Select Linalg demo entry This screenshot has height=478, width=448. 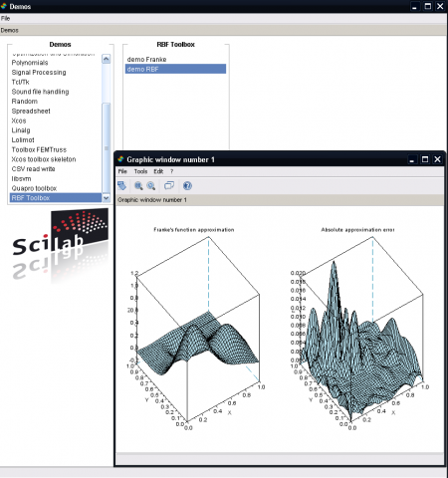56,130
